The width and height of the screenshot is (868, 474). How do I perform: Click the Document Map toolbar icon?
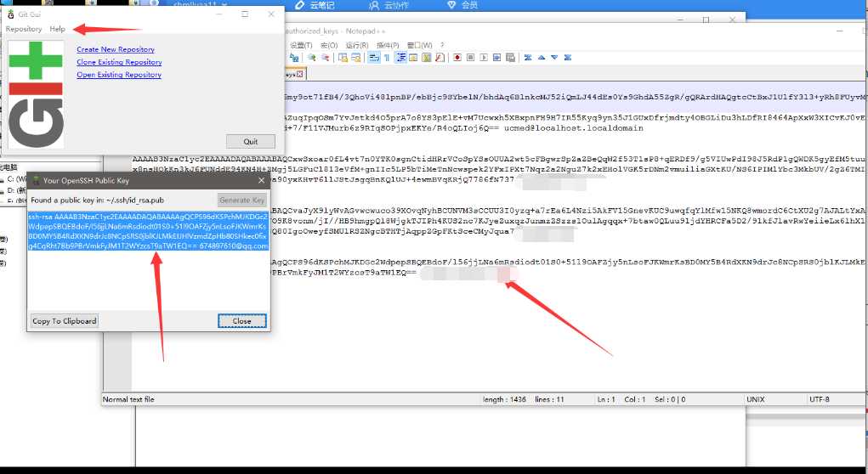pyautogui.click(x=426, y=58)
